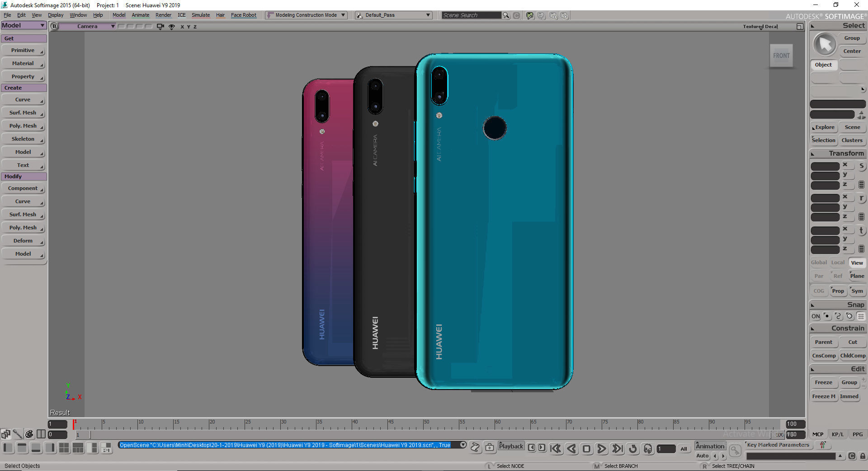Click the Explore button
868x471 pixels.
(x=824, y=128)
